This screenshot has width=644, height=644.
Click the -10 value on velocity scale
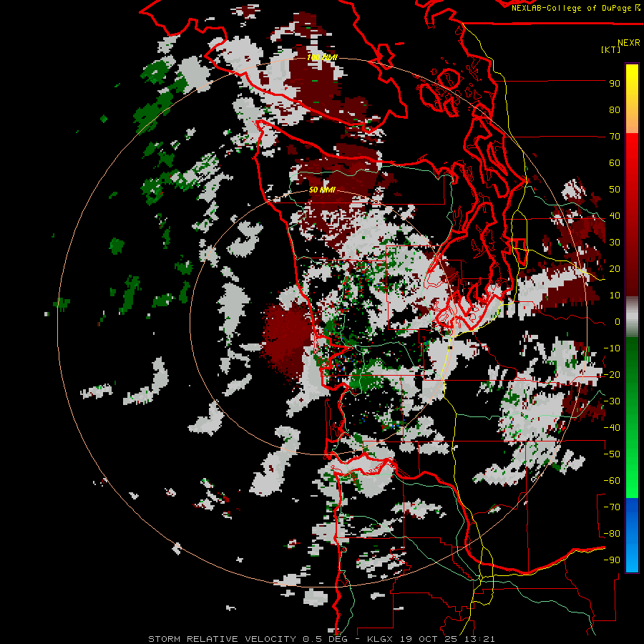click(x=612, y=348)
